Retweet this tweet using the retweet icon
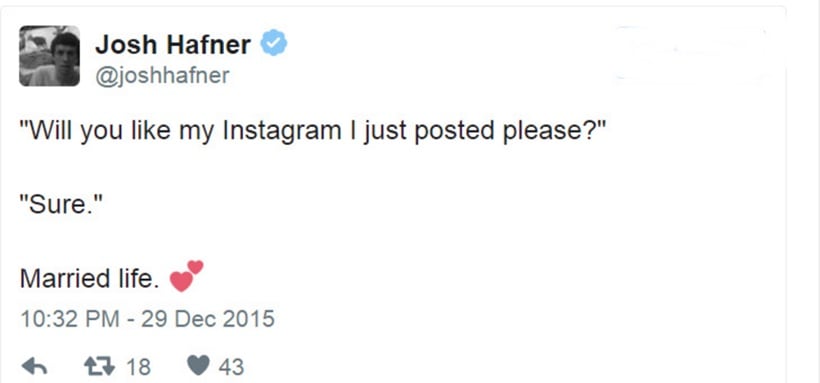 click(x=99, y=366)
